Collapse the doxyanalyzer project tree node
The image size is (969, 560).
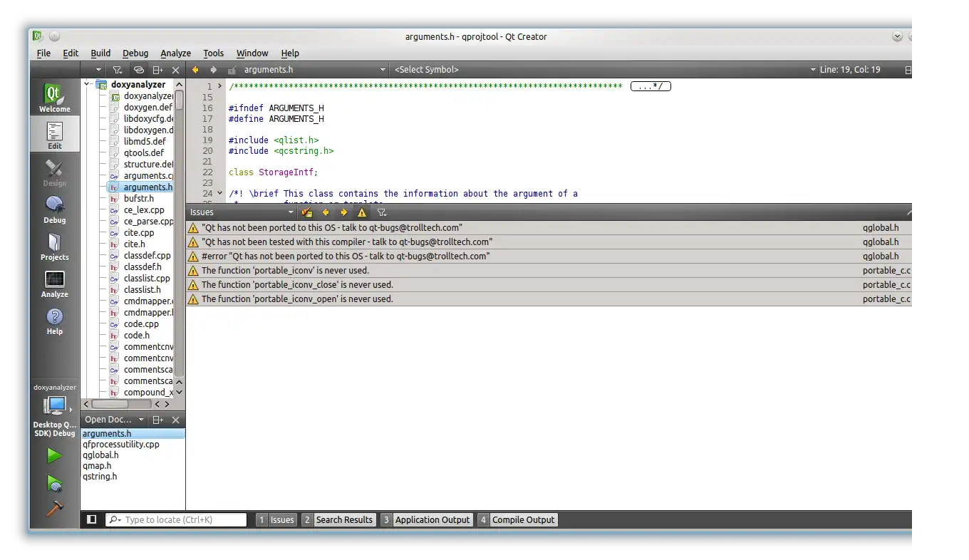coord(87,84)
